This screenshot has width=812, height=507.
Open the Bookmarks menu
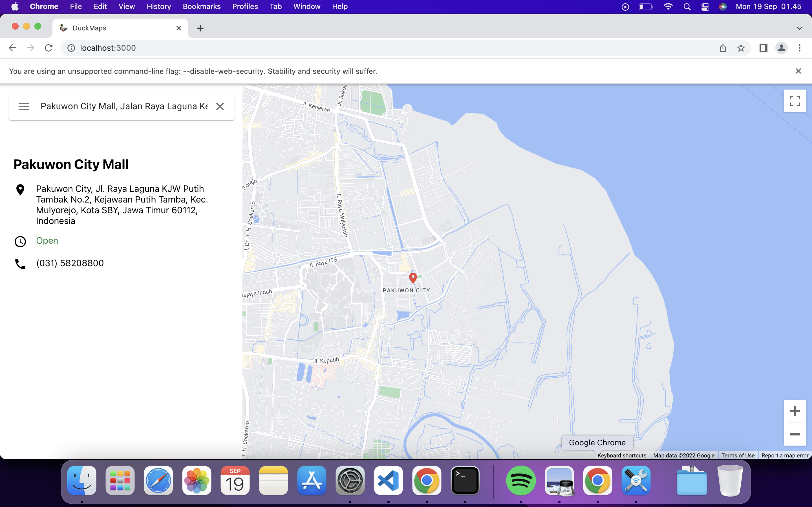coord(201,6)
